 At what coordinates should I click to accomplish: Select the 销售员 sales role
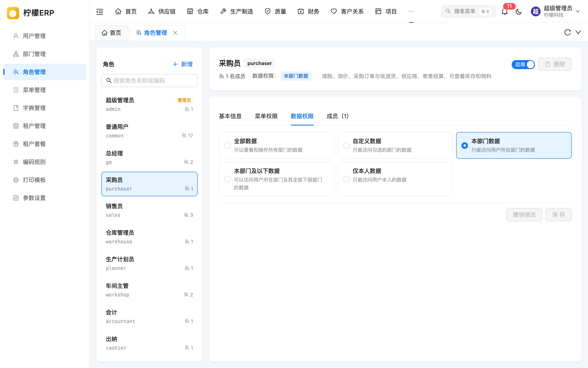(149, 210)
